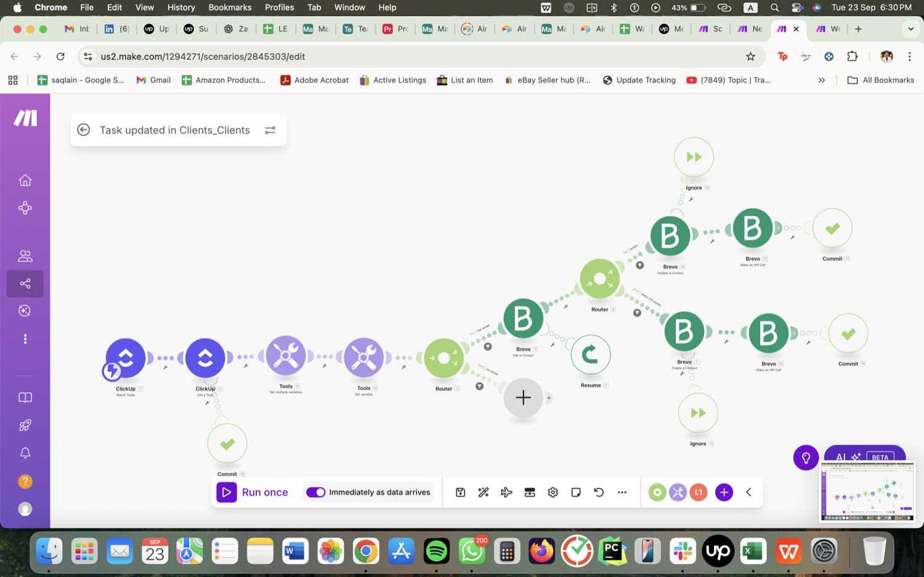Select the Ignore 15 handler module
924x577 pixels.
coord(694,158)
